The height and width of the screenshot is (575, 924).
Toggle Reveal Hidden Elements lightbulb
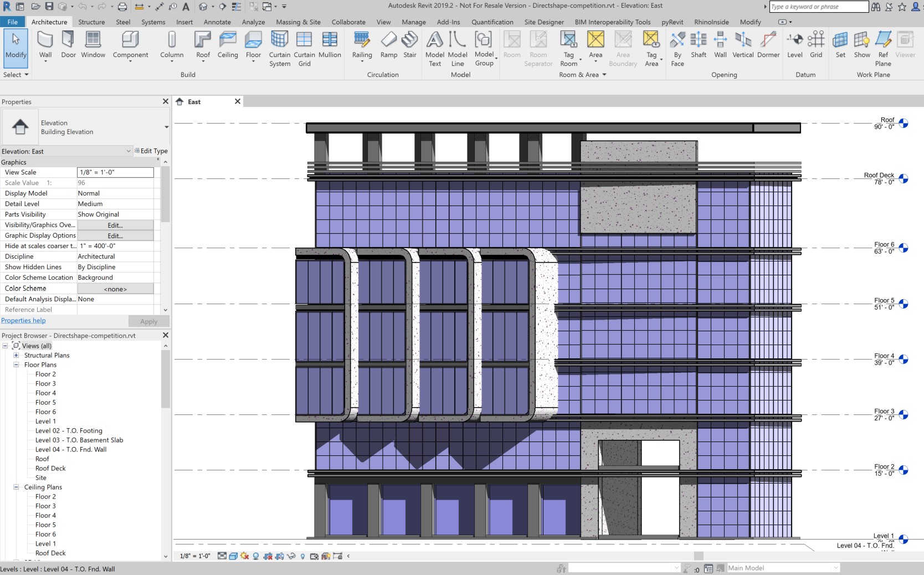302,556
